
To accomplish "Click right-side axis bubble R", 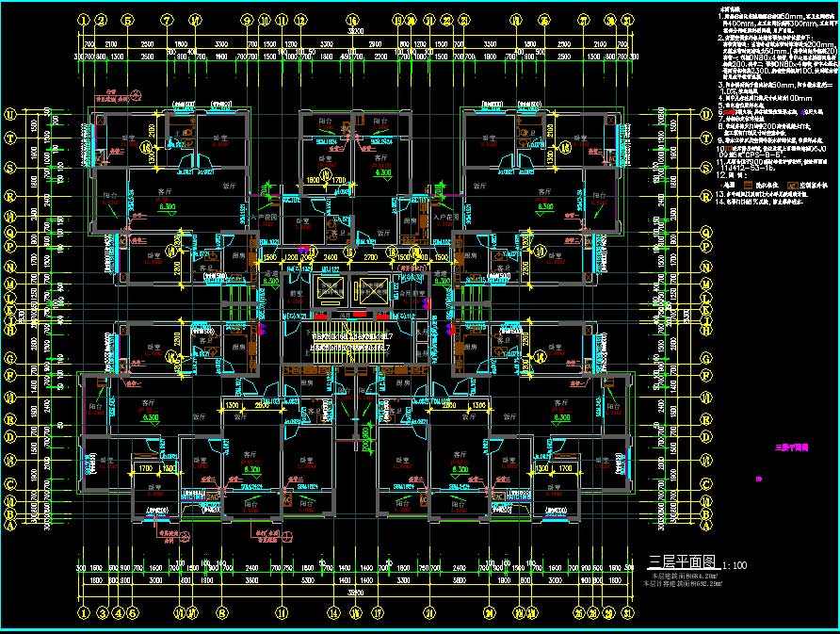I will click(706, 196).
